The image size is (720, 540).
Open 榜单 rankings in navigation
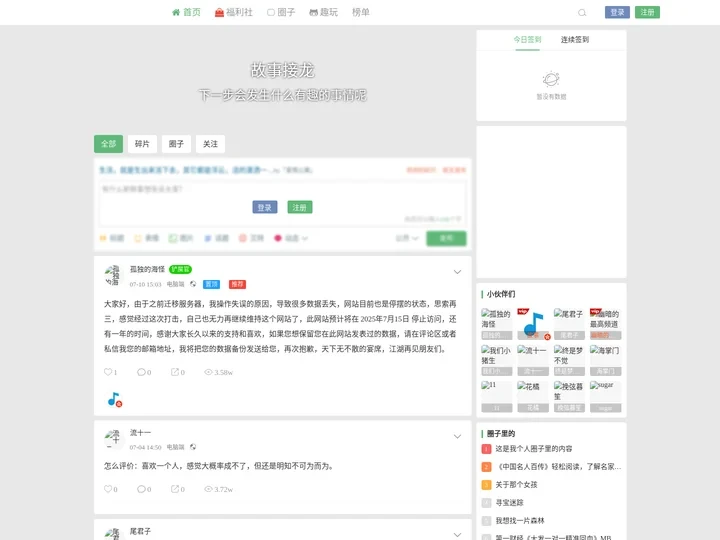click(x=360, y=12)
